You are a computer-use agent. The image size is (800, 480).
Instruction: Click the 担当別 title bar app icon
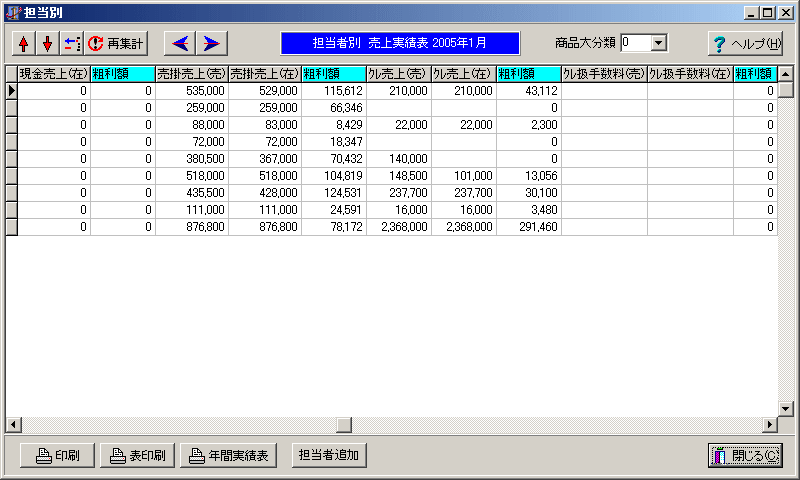pos(14,13)
